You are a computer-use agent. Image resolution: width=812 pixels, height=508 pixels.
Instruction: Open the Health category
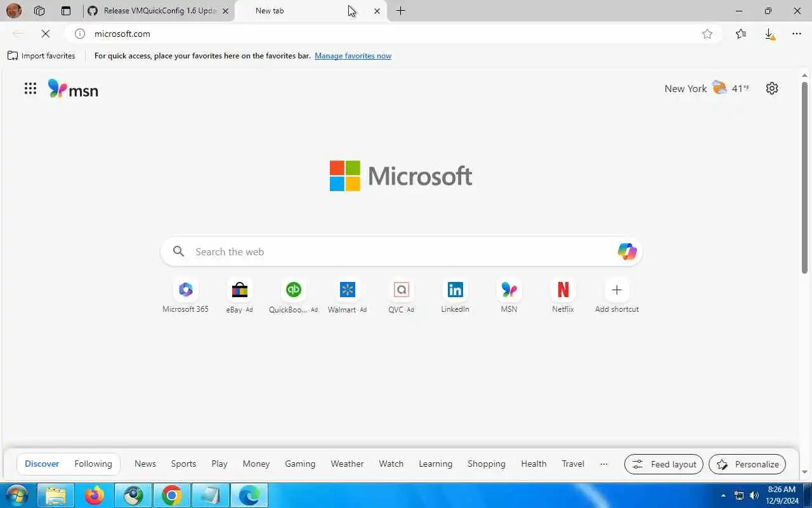click(x=534, y=464)
